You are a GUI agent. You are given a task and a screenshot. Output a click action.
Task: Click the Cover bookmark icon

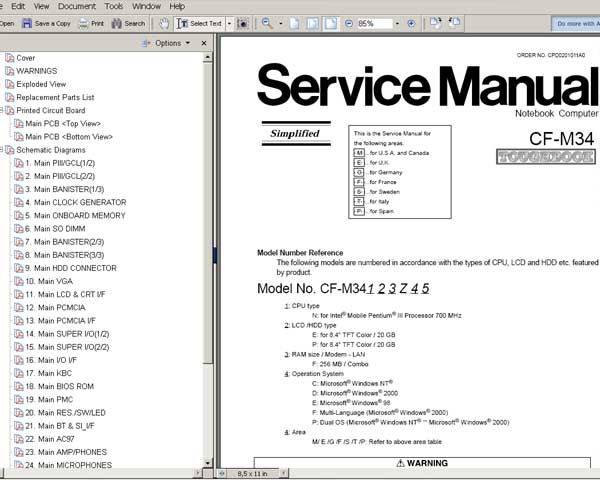click(x=10, y=58)
